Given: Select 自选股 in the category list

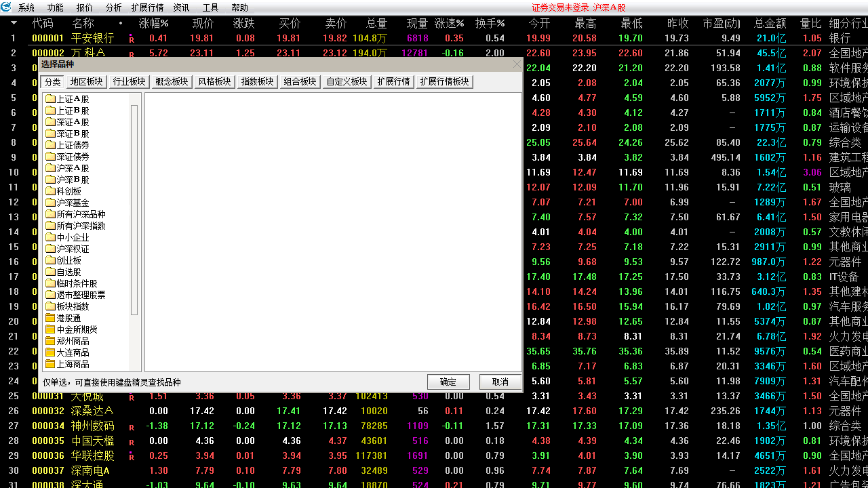Looking at the screenshot, I should point(68,272).
